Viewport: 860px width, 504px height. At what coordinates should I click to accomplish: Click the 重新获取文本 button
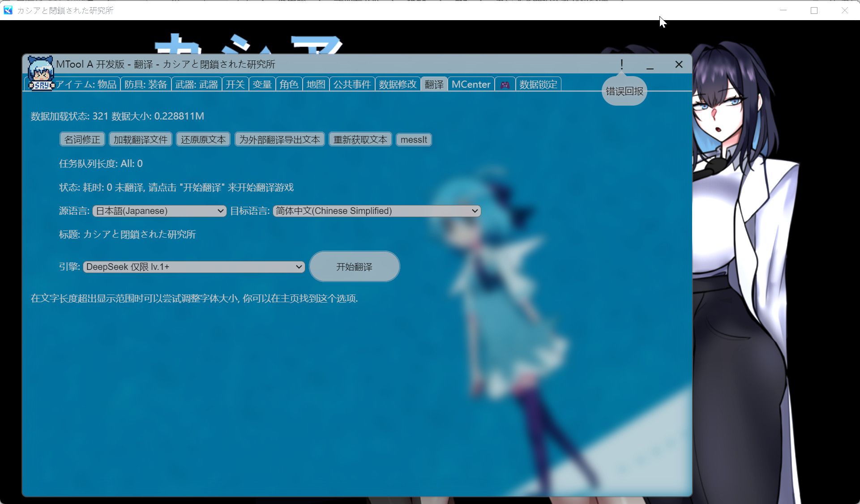[360, 140]
